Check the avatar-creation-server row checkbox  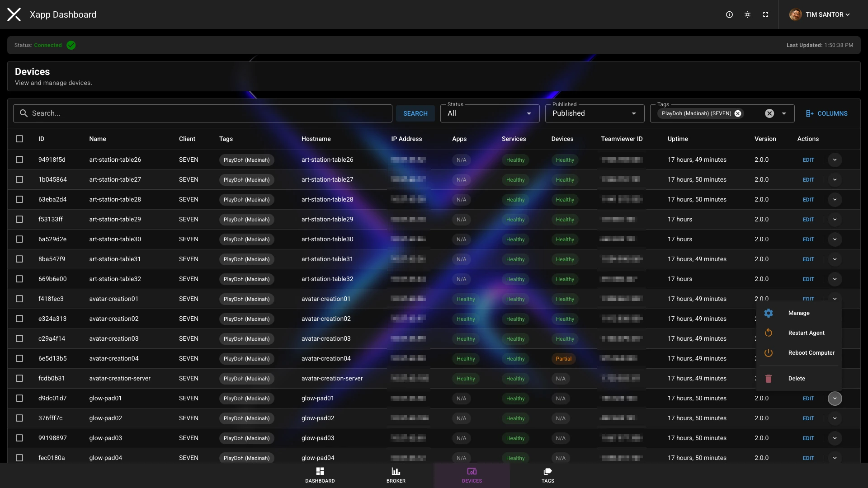[x=19, y=378]
